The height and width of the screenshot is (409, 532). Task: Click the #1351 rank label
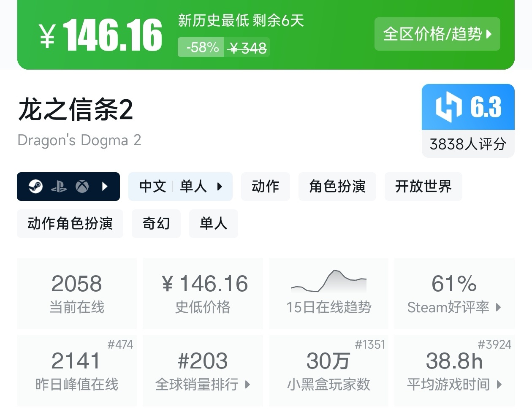[x=370, y=344]
